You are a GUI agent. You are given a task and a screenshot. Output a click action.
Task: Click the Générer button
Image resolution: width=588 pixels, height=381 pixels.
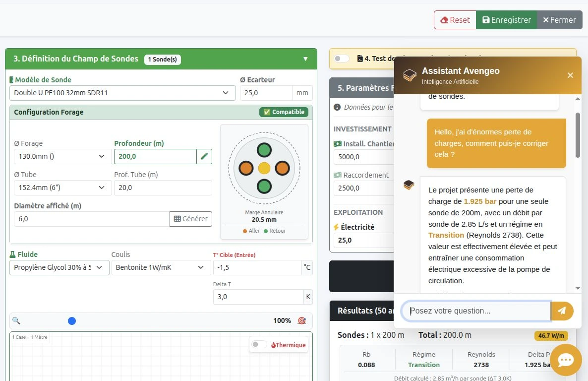click(191, 219)
